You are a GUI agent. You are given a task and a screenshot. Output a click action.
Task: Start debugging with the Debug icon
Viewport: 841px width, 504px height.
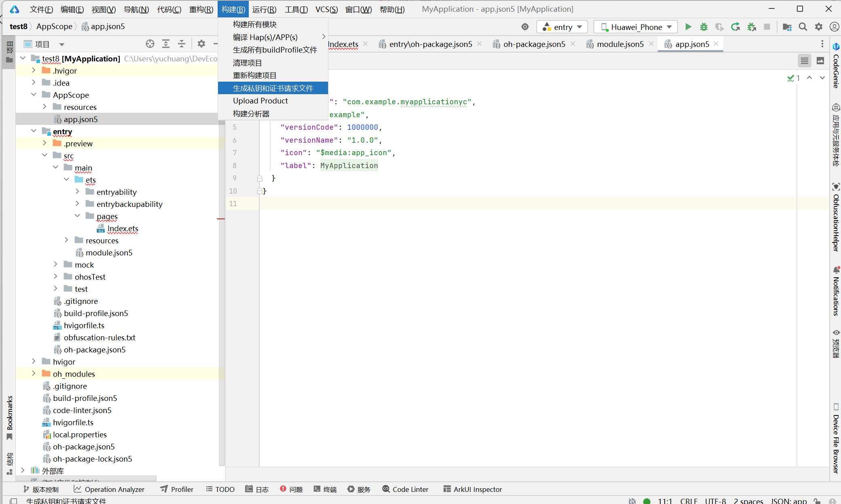(x=704, y=27)
